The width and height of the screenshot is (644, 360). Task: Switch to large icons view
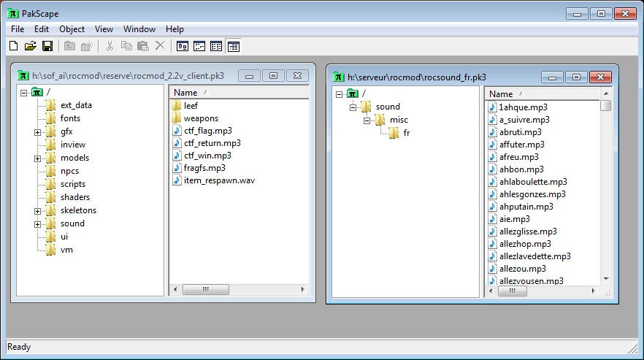pyautogui.click(x=182, y=46)
